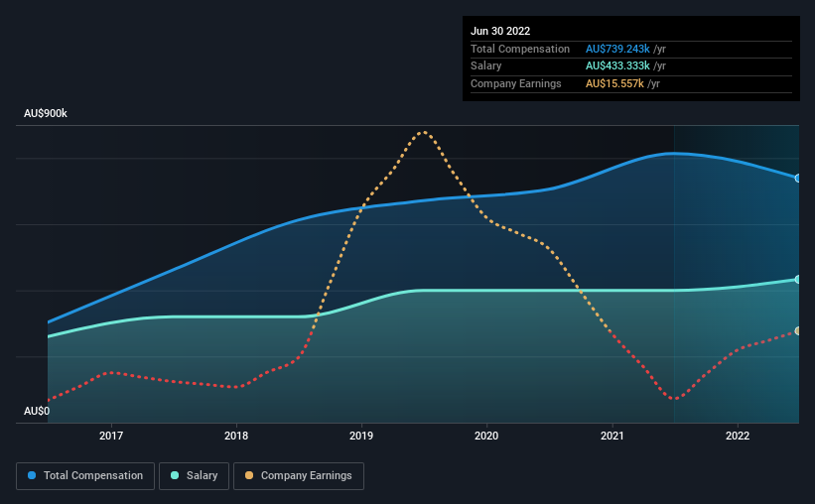Click the blue dot in Total Compensation legend

[32, 475]
